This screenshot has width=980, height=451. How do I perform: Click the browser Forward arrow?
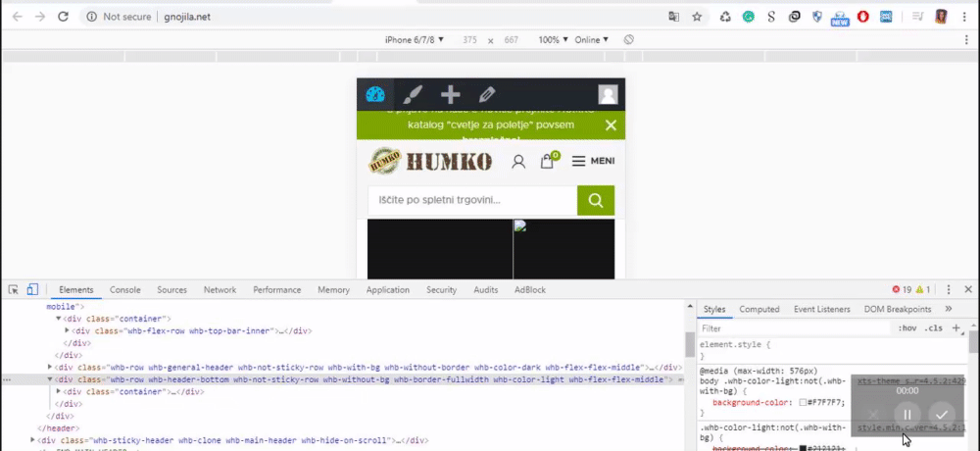[40, 17]
